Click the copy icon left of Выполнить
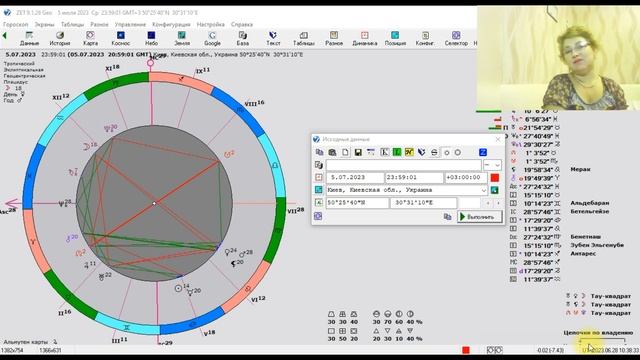Viewport: 640px width, 360px height. [447, 217]
